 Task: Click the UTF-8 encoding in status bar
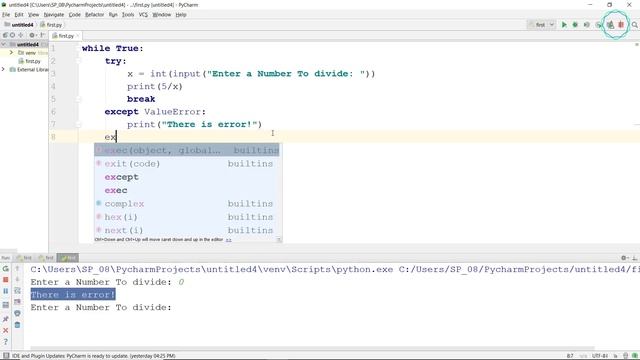[600, 356]
